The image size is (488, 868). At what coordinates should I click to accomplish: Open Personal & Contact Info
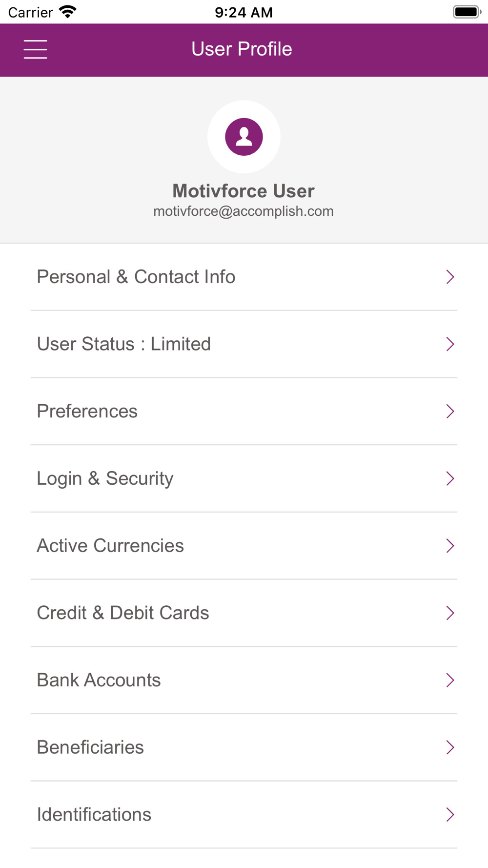[x=244, y=277]
